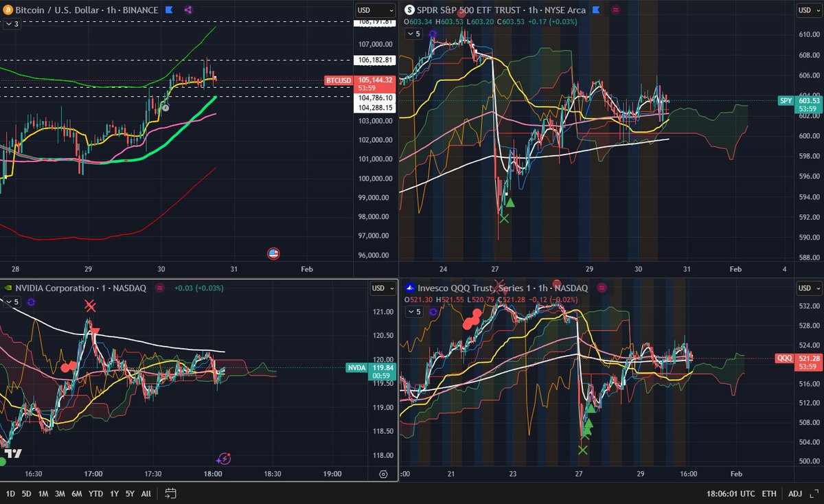The image size is (824, 504).
Task: Open bar replay via lightning icon on NVIDIA chart
Action: tap(225, 459)
